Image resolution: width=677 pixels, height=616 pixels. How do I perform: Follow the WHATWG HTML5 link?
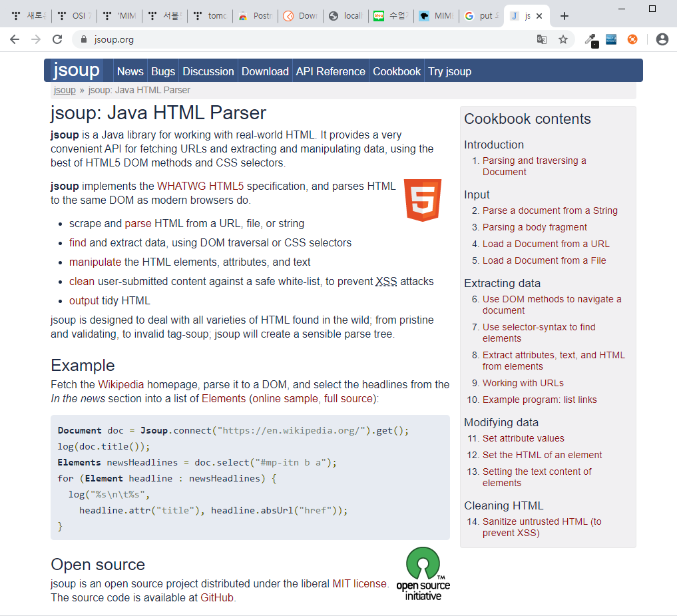pos(200,186)
